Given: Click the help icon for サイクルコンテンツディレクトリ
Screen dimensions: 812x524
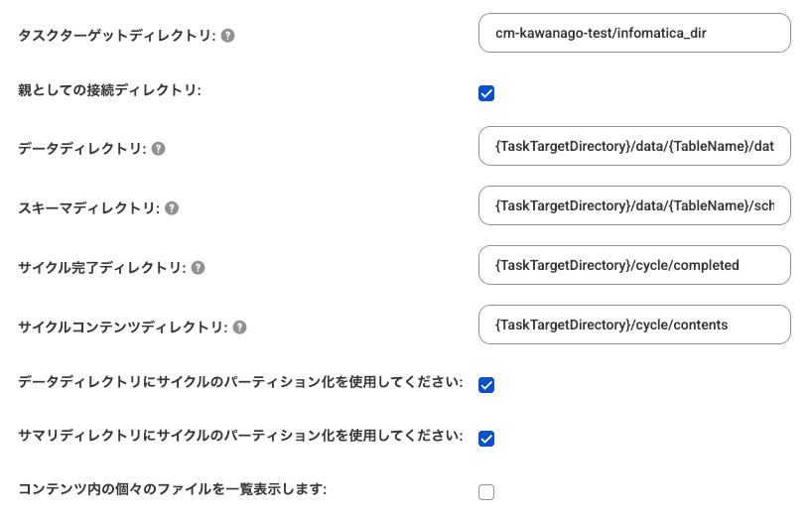Looking at the screenshot, I should click(240, 327).
